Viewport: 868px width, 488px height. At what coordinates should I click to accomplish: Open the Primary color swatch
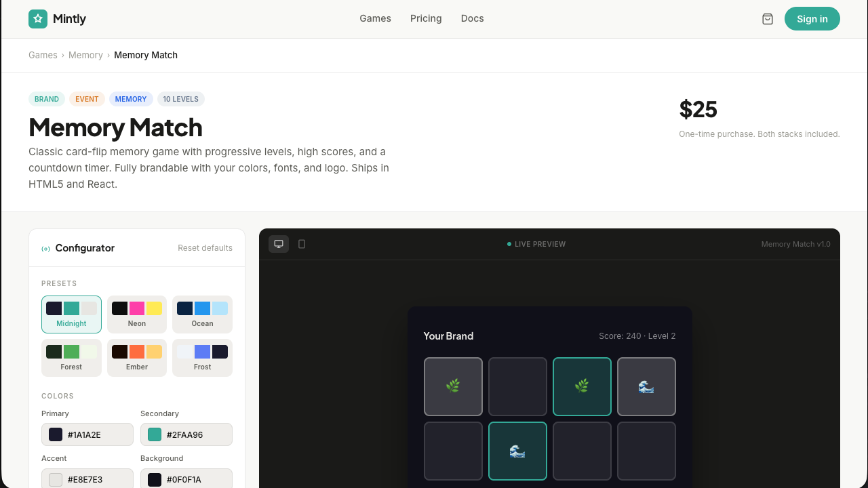click(56, 434)
